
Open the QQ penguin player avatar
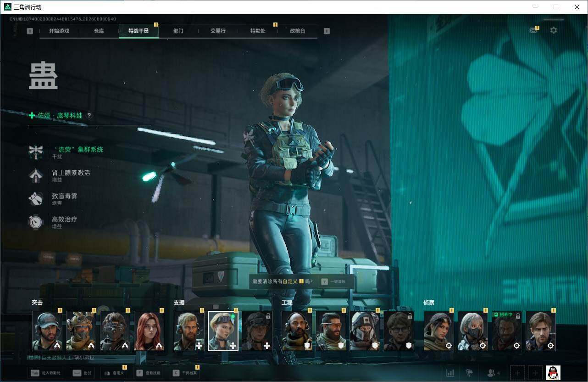pos(553,373)
